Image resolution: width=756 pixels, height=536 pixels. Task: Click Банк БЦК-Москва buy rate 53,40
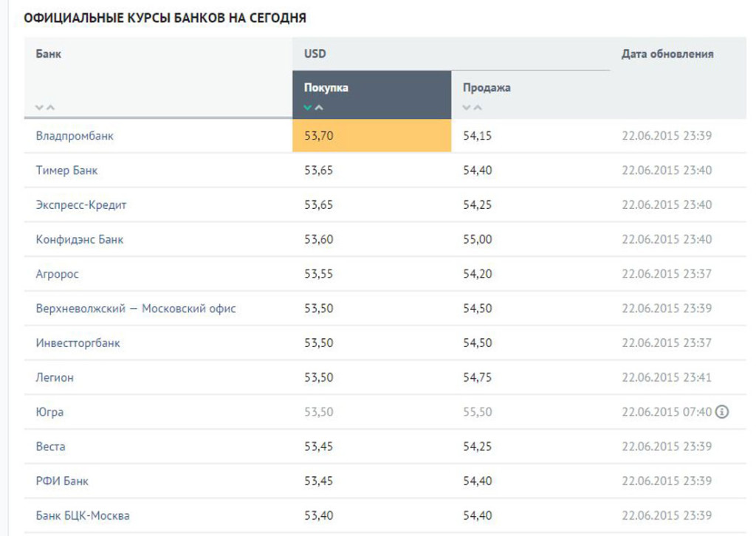point(318,516)
